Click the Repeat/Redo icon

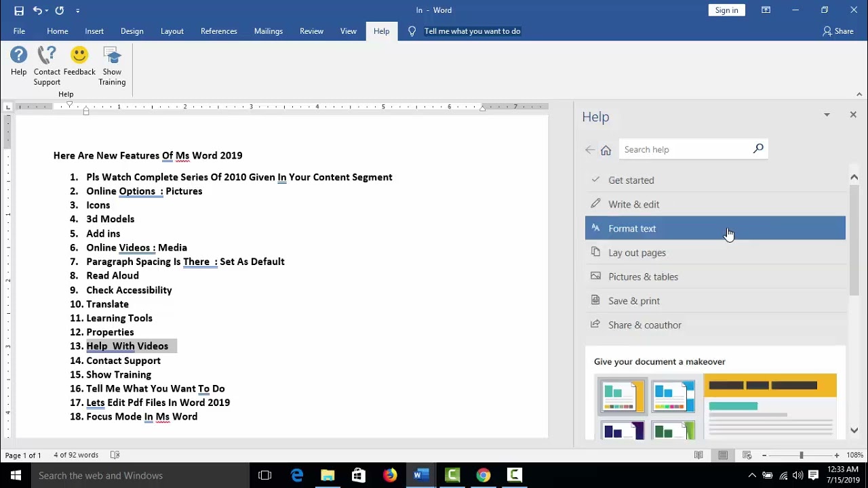[x=60, y=10]
